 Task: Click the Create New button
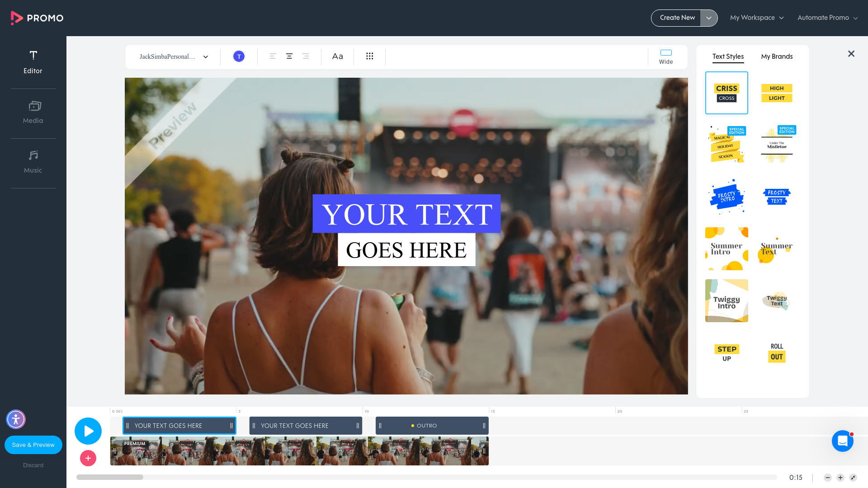pos(677,18)
